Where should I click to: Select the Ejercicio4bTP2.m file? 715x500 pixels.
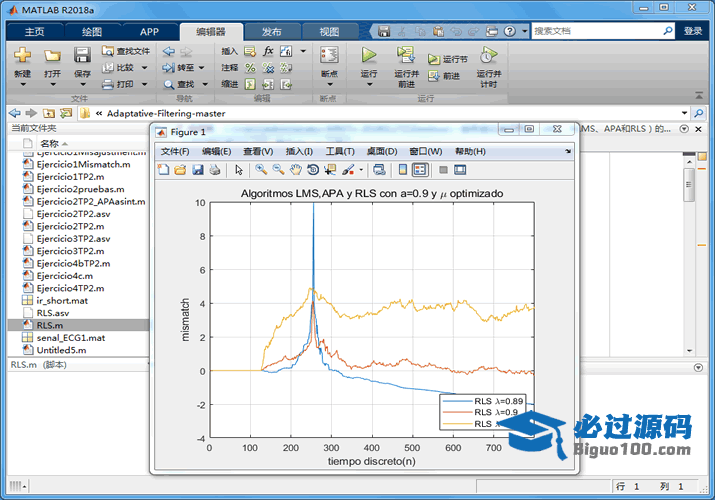73,263
